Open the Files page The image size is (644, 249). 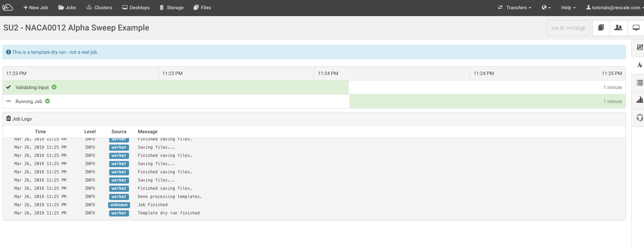[202, 8]
